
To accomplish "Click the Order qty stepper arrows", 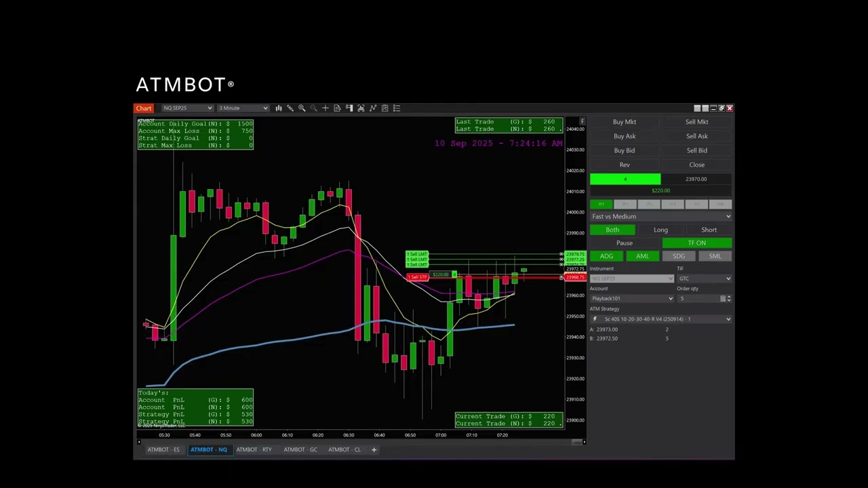I will coord(729,299).
